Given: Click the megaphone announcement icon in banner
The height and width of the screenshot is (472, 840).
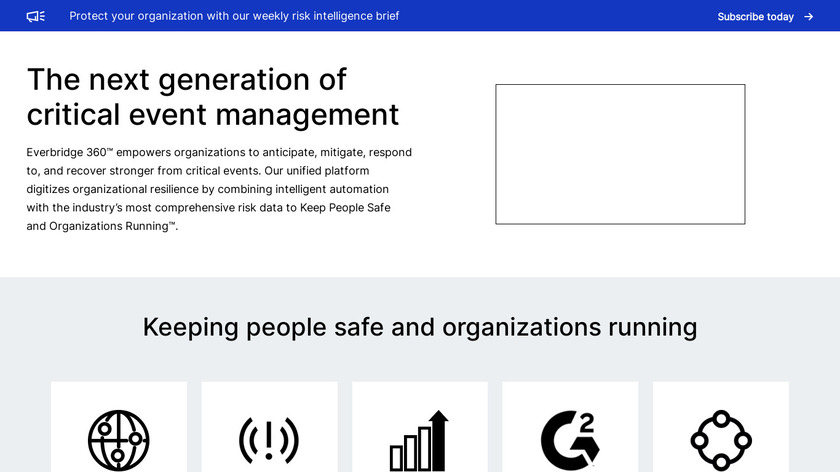Looking at the screenshot, I should (36, 16).
